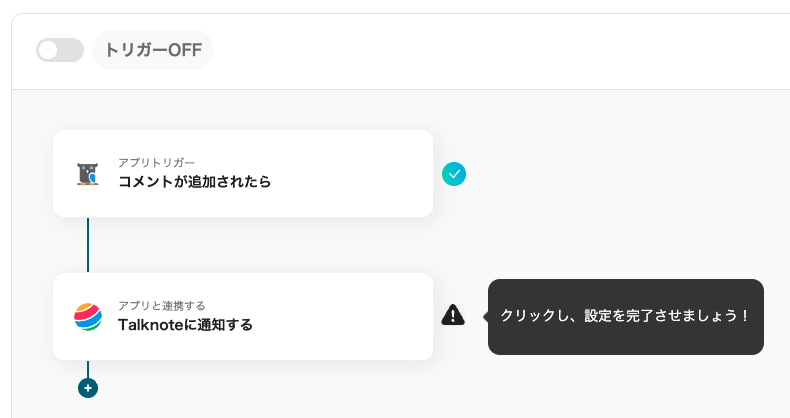Add a step with the plus icon
Viewport: 790px width, 418px height.
pyautogui.click(x=88, y=388)
